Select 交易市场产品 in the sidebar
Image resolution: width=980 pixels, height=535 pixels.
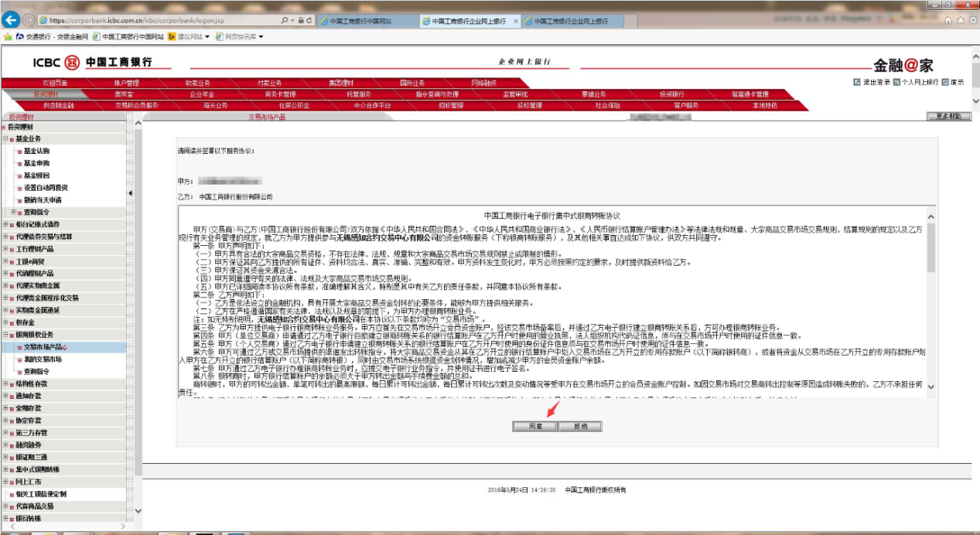43,347
